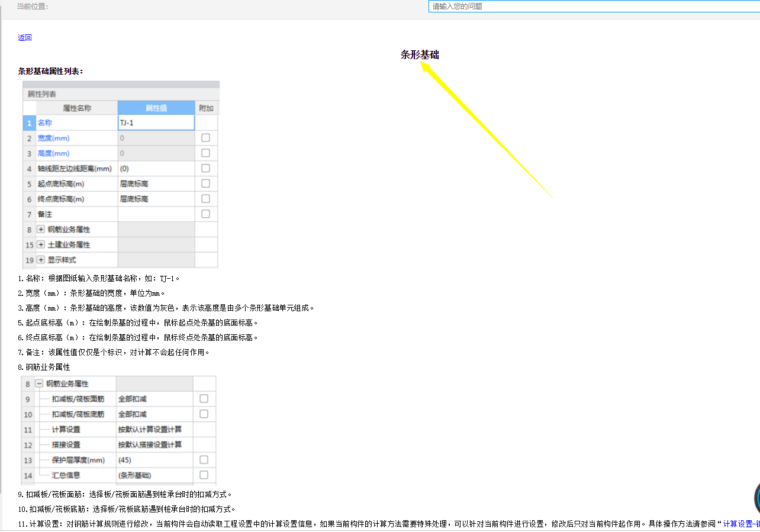Viewport: 760px width, 532px height.
Task: Select the 汇总信息 row label in row 14
Action: click(x=66, y=475)
